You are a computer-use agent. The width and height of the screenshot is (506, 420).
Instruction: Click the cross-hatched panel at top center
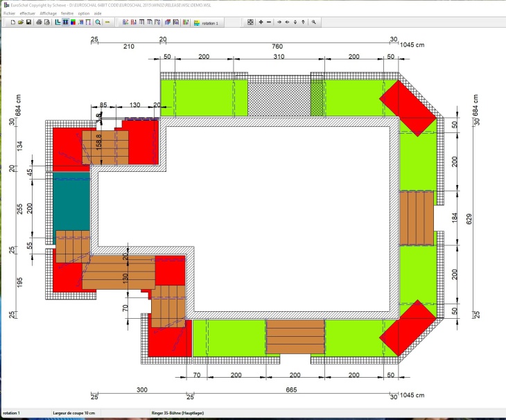(277, 97)
